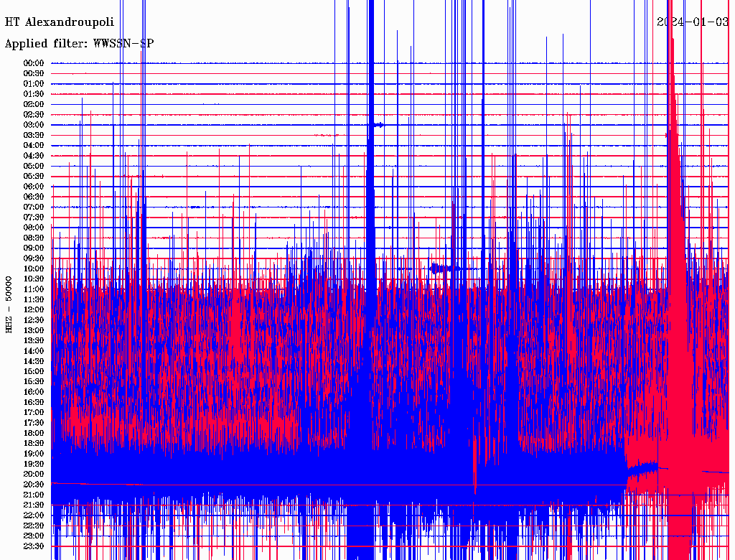Viewport: 735px width, 560px height.
Task: Click the 08:00 time label
Action: pyautogui.click(x=34, y=228)
